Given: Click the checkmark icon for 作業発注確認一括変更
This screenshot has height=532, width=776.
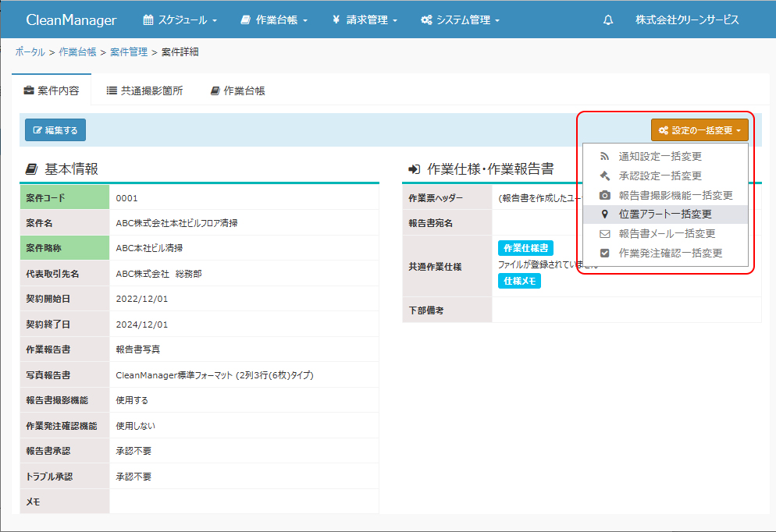Looking at the screenshot, I should coord(604,254).
